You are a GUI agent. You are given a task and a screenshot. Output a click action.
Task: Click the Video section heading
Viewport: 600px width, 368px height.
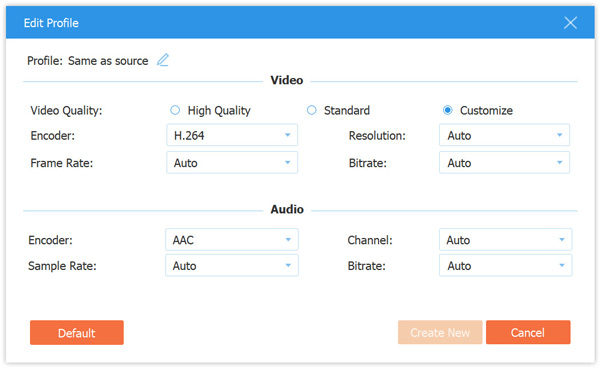(287, 80)
